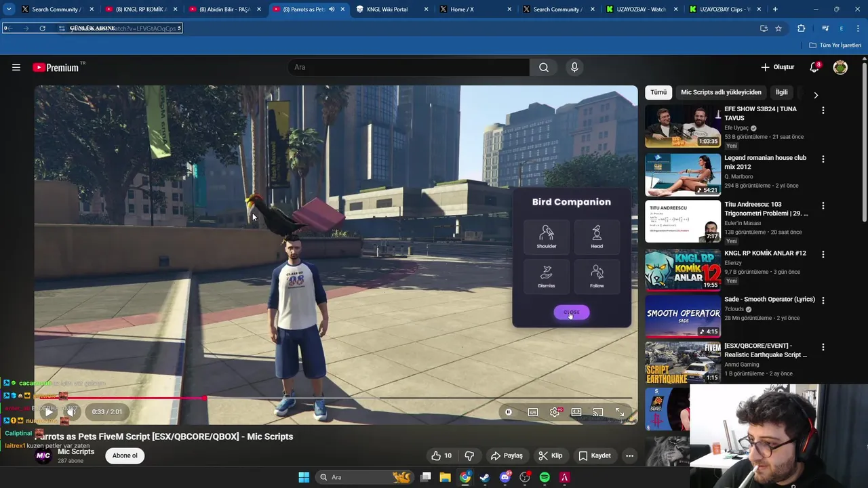This screenshot has width=868, height=488.
Task: Open Chrome extensions puzzle icon
Action: pos(801,28)
